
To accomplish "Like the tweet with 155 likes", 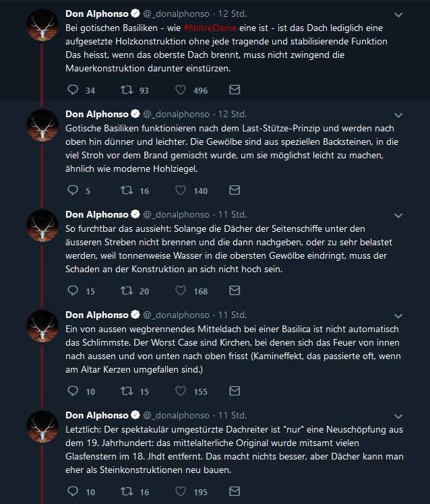I will 181,391.
